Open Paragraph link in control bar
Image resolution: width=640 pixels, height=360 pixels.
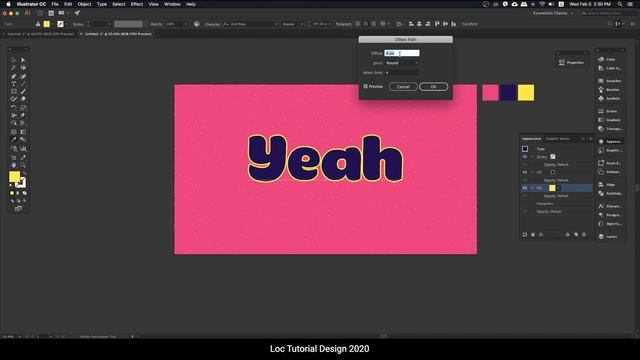343,24
